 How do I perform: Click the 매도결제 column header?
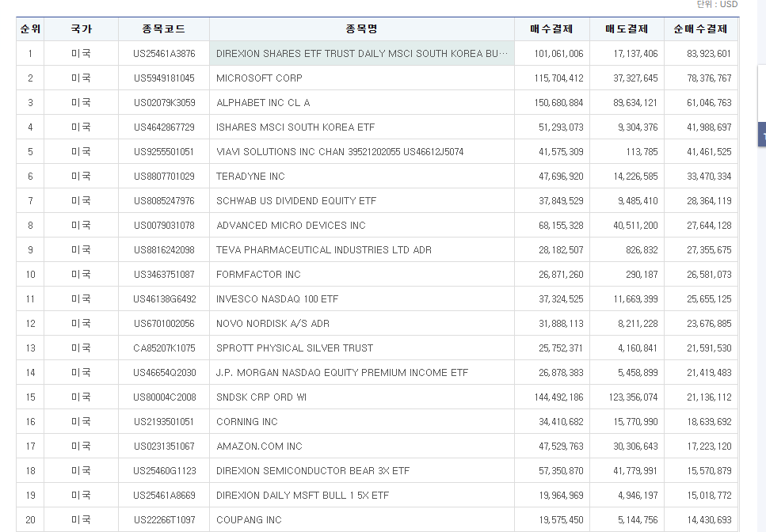[627, 29]
